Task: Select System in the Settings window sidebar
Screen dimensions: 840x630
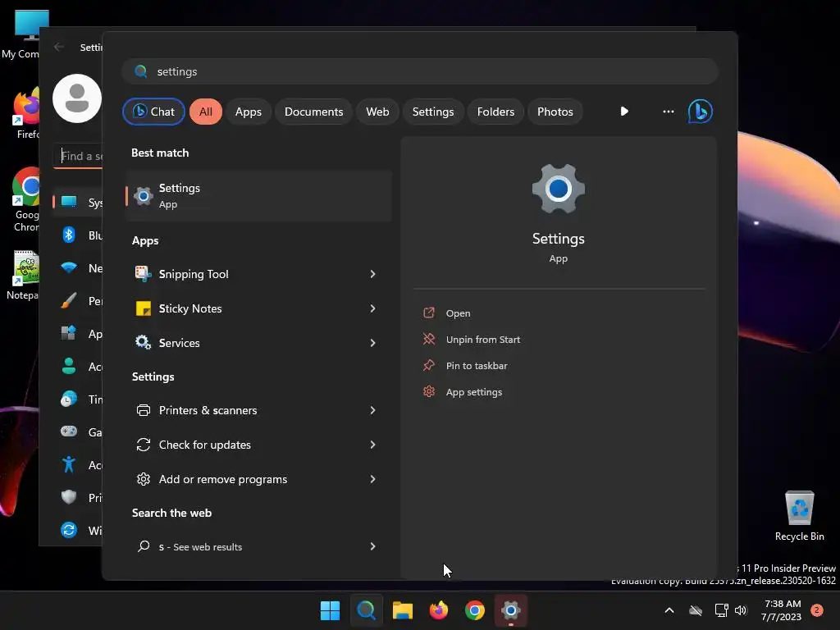Action: click(x=78, y=202)
